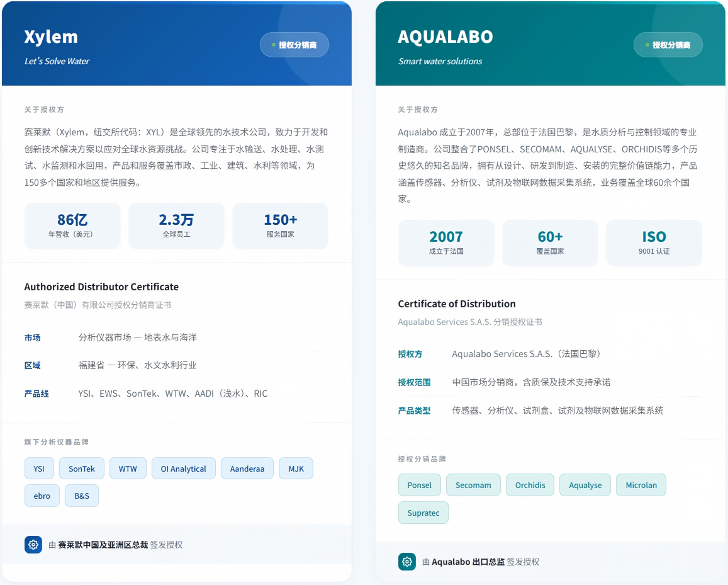
Task: Click the 'Smart water solutions' tagline
Action: [440, 61]
